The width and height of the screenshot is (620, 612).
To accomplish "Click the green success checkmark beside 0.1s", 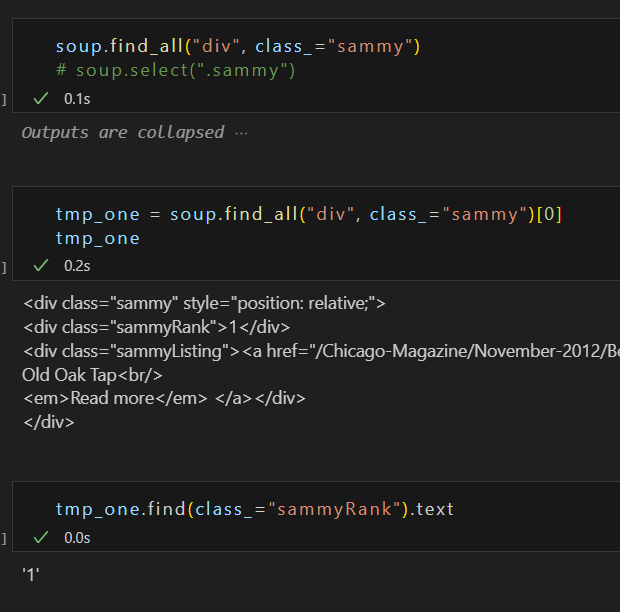I will [41, 98].
